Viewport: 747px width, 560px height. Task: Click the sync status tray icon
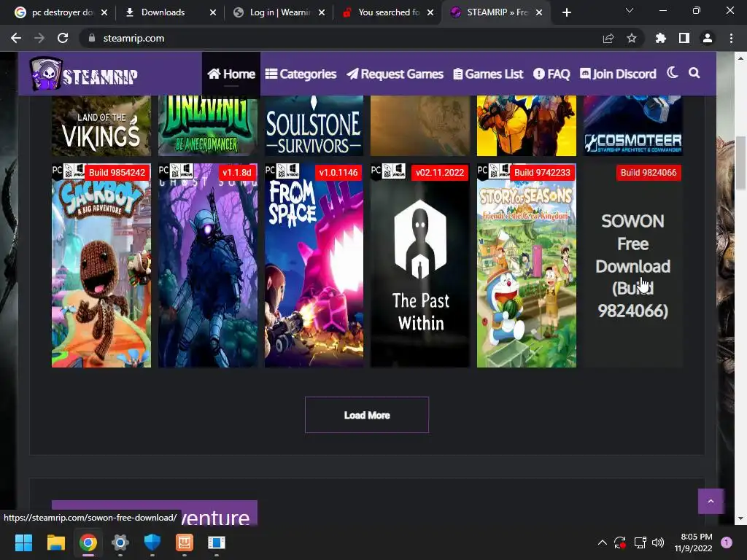click(x=620, y=542)
